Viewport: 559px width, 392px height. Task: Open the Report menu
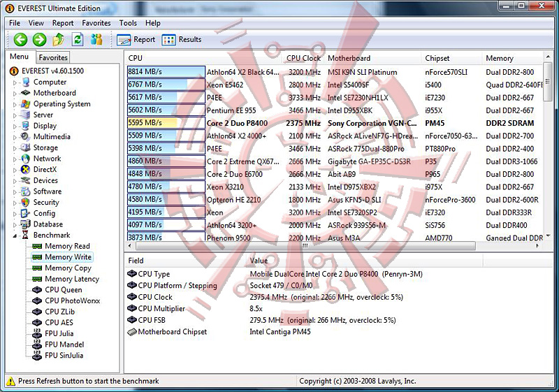click(63, 23)
